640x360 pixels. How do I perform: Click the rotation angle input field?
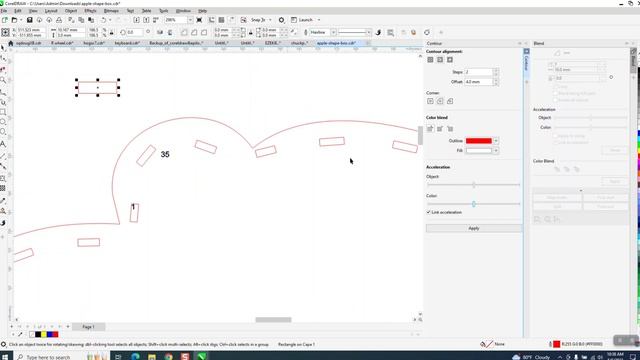coord(135,32)
